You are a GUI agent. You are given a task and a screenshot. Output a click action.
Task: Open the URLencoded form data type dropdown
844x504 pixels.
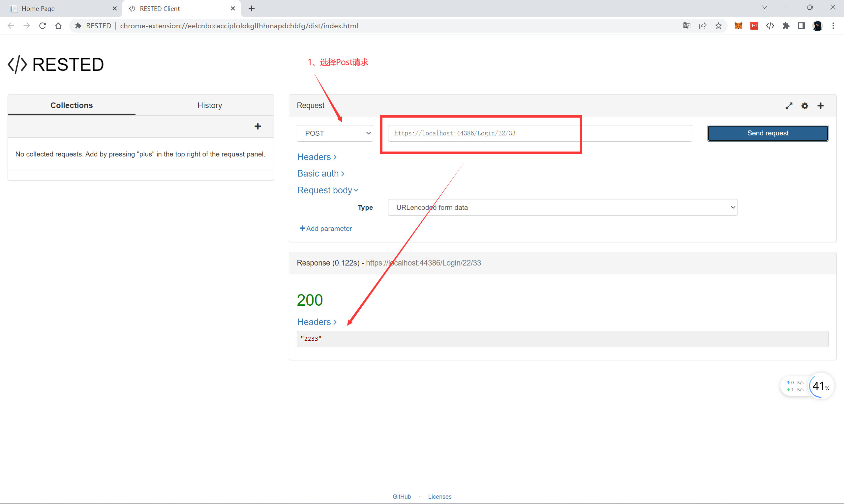point(562,208)
